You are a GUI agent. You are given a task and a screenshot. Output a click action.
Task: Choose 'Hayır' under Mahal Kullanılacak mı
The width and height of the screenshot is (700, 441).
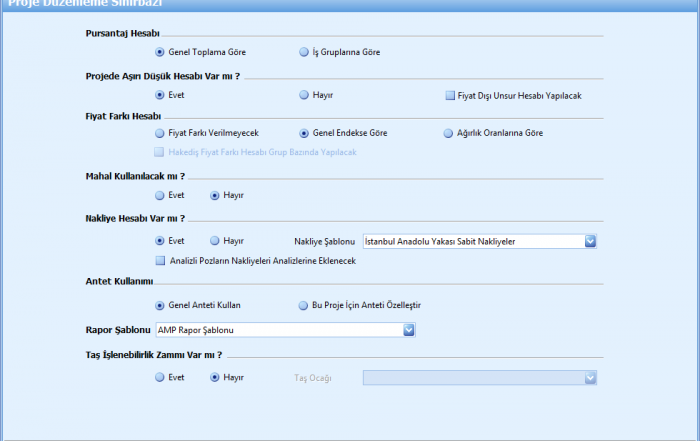tap(215, 195)
